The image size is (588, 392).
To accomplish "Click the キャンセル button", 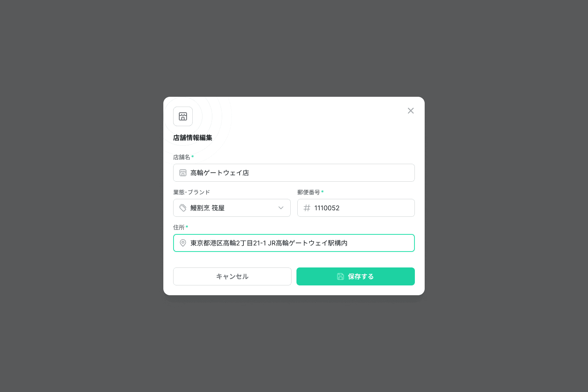I will point(232,276).
